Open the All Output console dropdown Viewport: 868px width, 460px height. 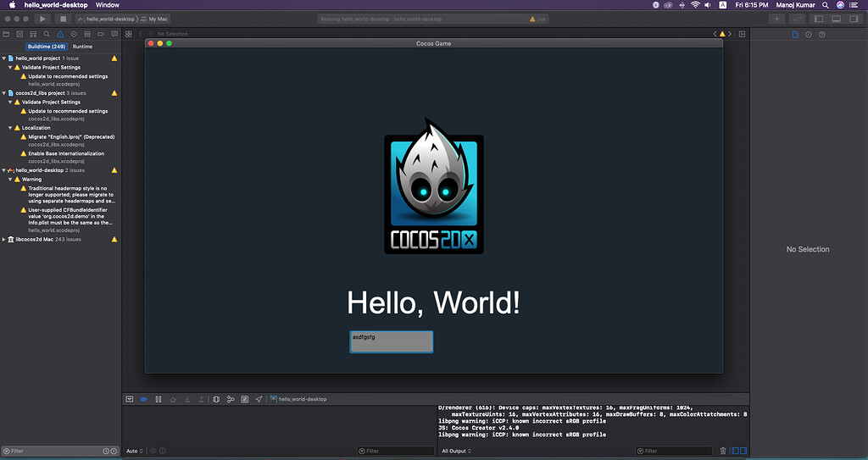pos(457,452)
